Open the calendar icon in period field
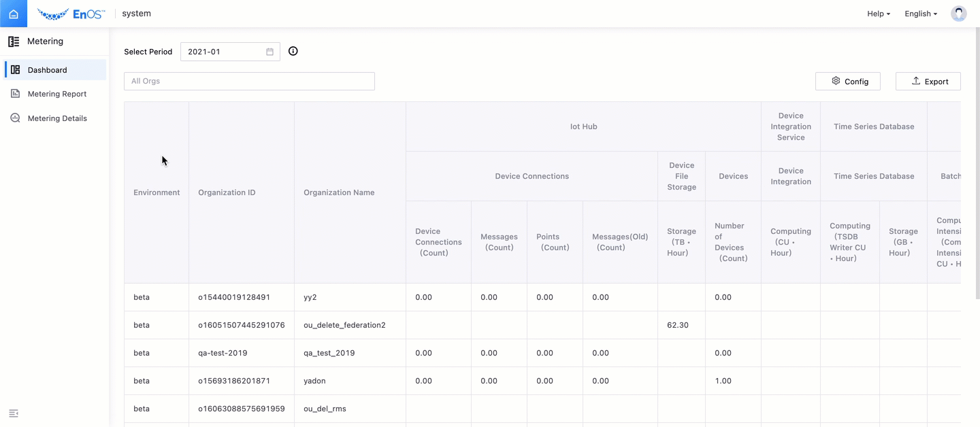This screenshot has width=980, height=427. [269, 52]
